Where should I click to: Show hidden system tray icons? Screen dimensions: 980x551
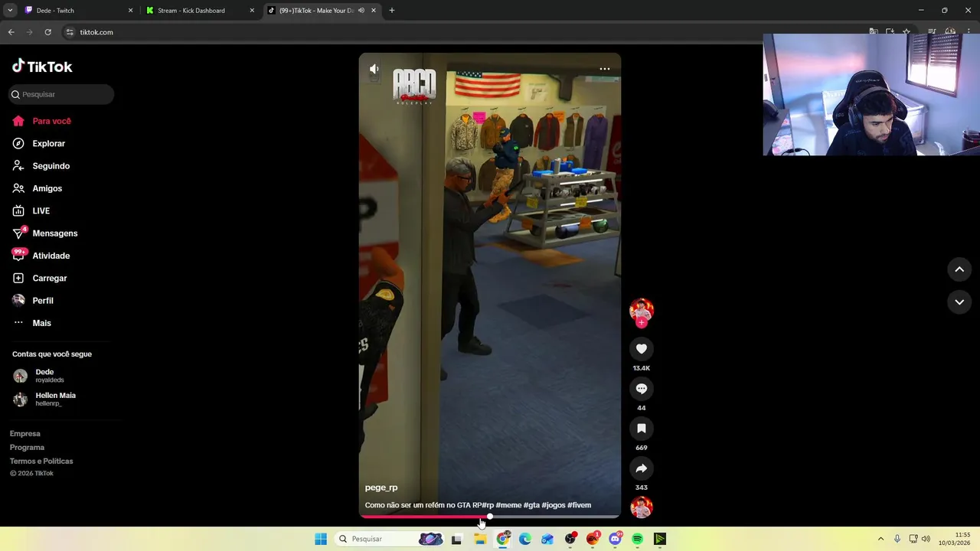[880, 539]
